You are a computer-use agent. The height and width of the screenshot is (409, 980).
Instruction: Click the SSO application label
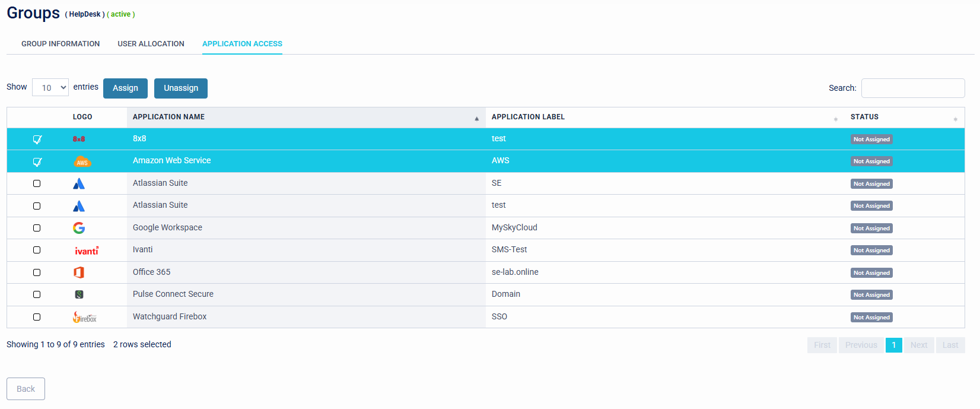tap(499, 316)
